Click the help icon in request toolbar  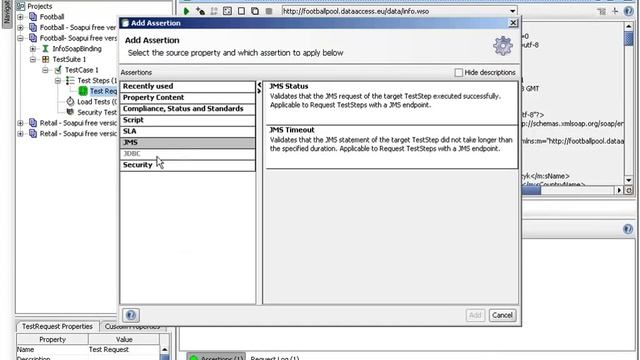coord(629,11)
